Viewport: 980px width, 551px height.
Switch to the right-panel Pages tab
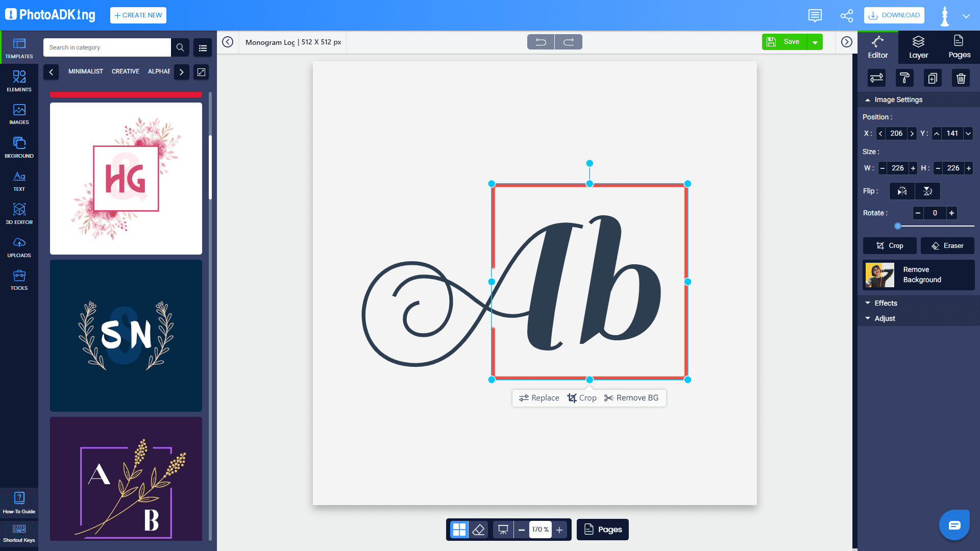(959, 47)
